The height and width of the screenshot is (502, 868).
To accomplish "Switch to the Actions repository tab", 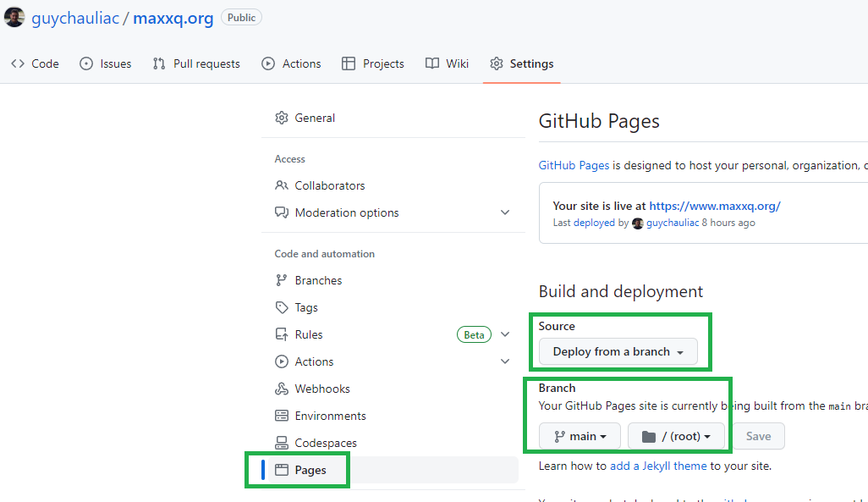I will coord(291,63).
